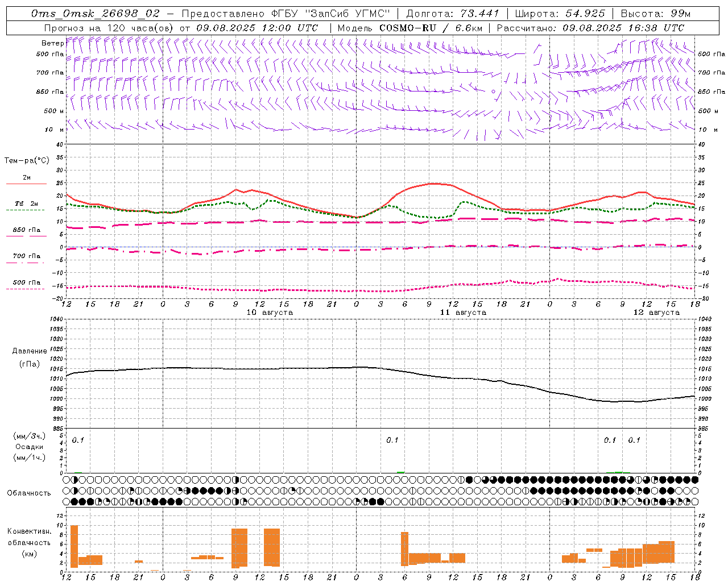Select the date label "10 августа"
This screenshot has height=582, width=728.
270,313
